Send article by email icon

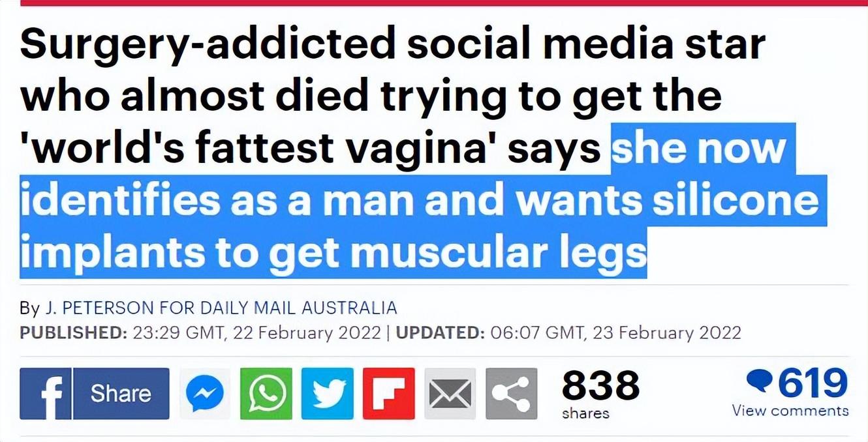pos(450,393)
